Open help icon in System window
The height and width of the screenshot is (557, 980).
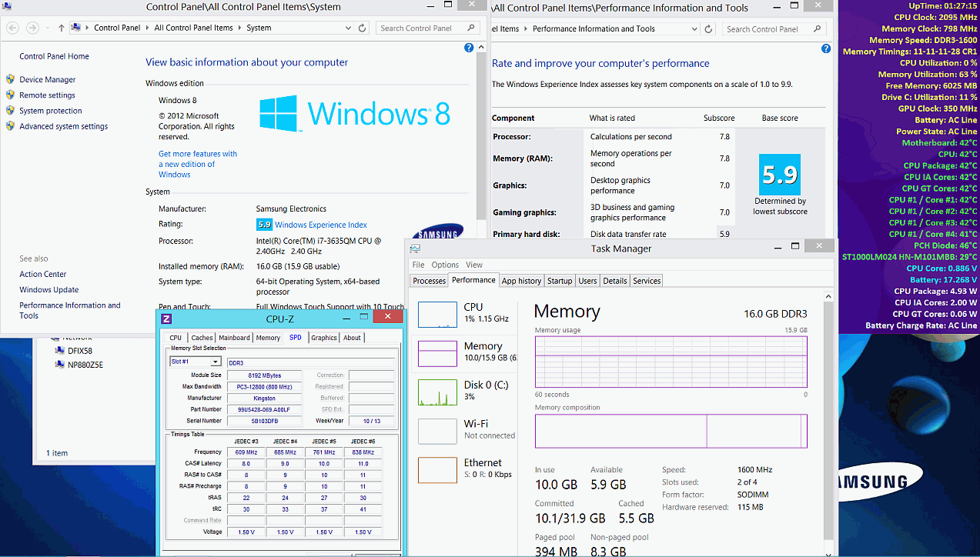[x=469, y=48]
